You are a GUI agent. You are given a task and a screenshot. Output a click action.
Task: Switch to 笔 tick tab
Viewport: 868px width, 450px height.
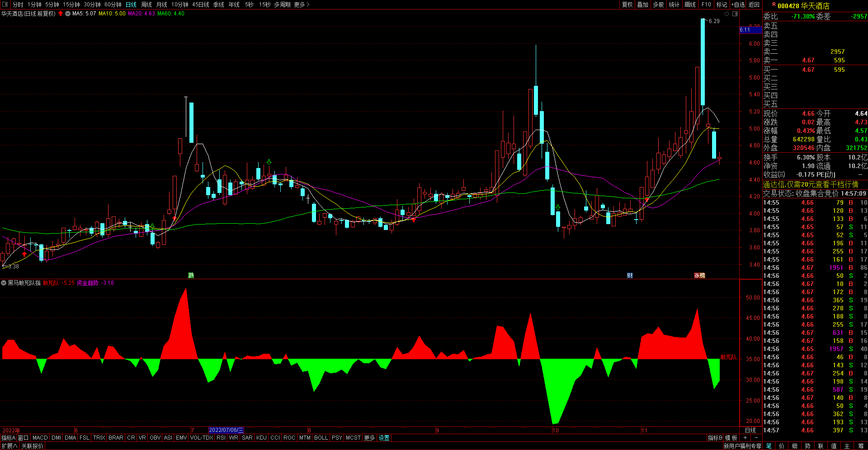point(769,446)
